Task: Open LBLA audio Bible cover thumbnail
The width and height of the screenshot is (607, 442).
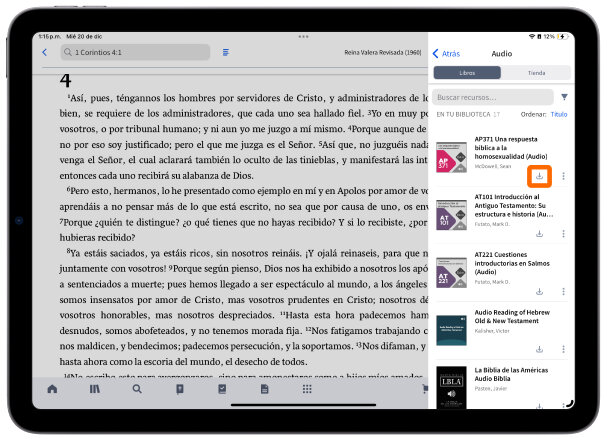Action: tap(451, 387)
